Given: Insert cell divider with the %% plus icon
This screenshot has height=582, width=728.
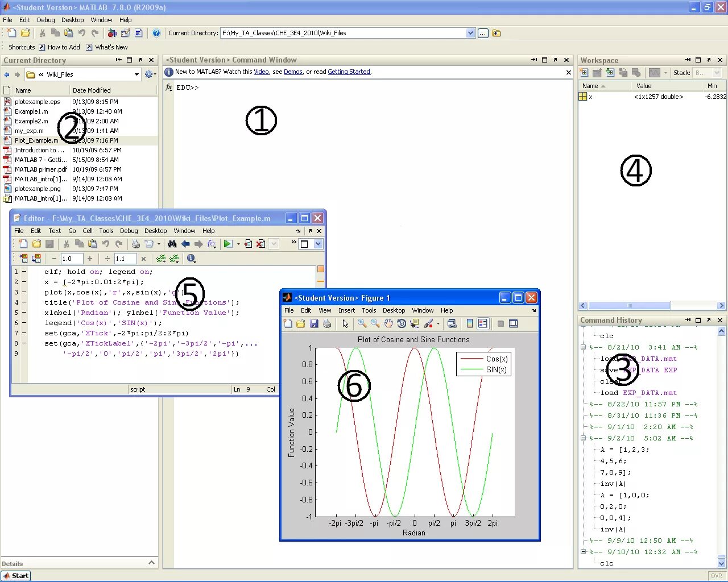Looking at the screenshot, I should point(161,259).
